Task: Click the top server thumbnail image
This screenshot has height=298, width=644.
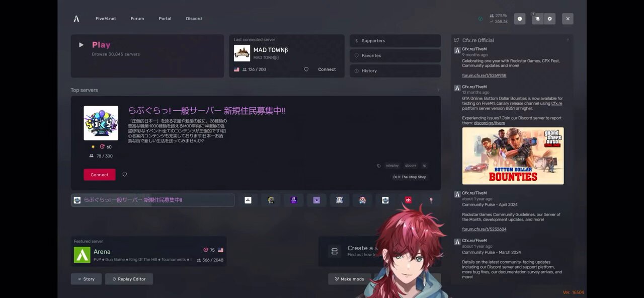Action: 101,123
